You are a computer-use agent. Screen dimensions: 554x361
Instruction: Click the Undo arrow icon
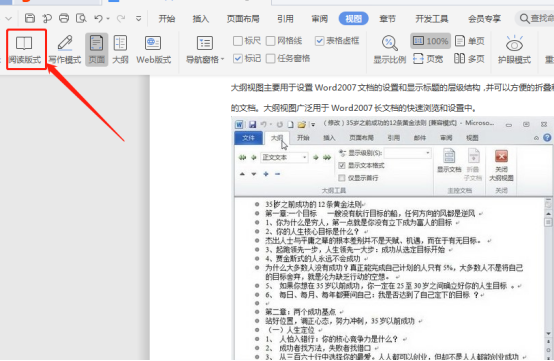pyautogui.click(x=99, y=18)
